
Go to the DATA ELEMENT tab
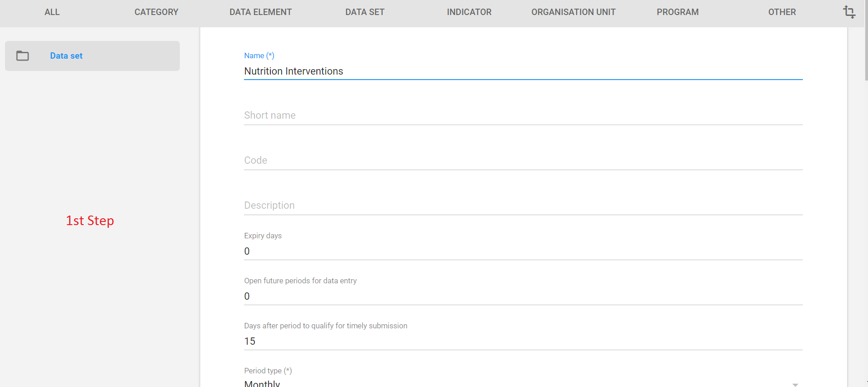[x=260, y=12]
